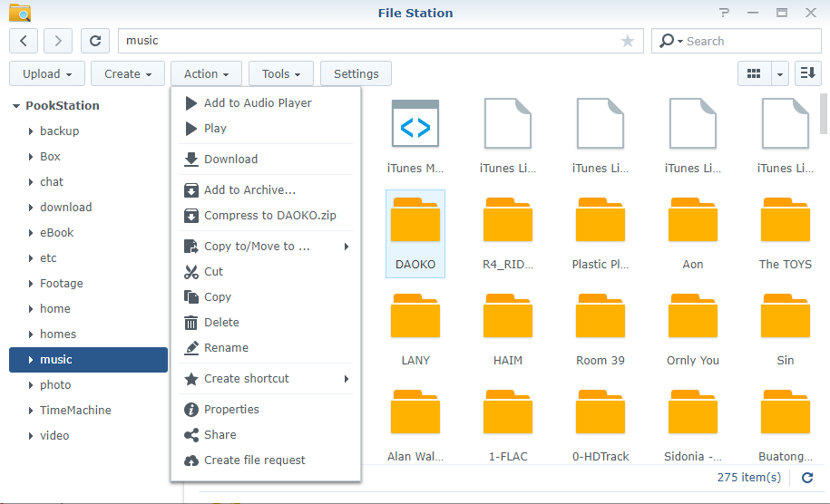
Task: Open Create shortcut submenu
Action: pyautogui.click(x=266, y=378)
